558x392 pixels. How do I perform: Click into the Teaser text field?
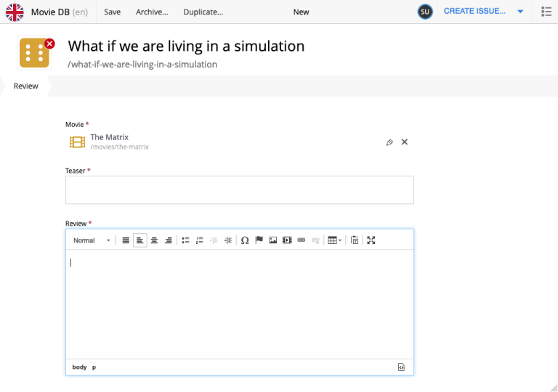(239, 189)
